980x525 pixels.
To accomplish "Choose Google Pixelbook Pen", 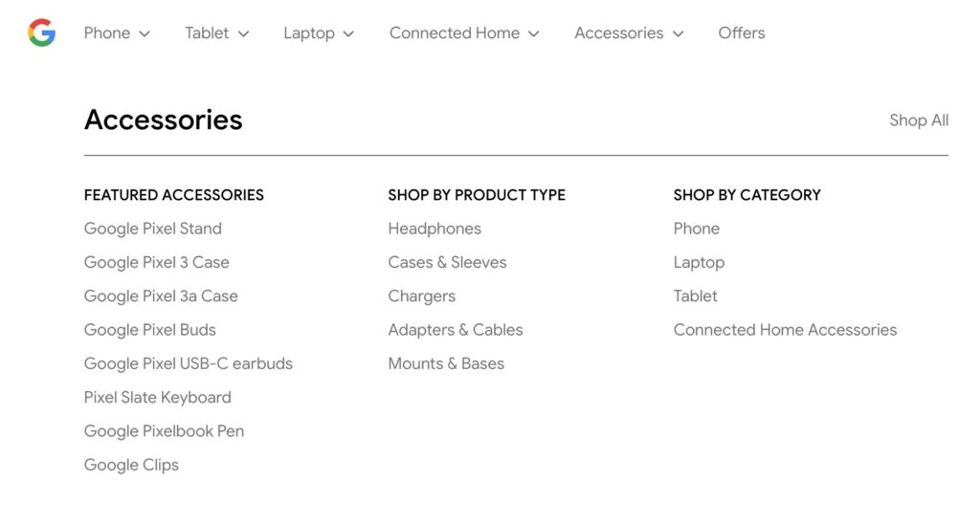I will tap(164, 431).
